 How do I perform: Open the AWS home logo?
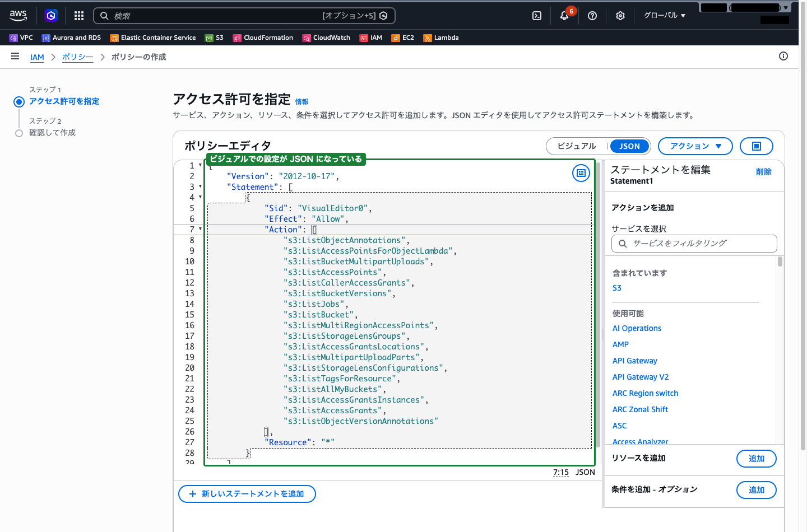point(18,16)
